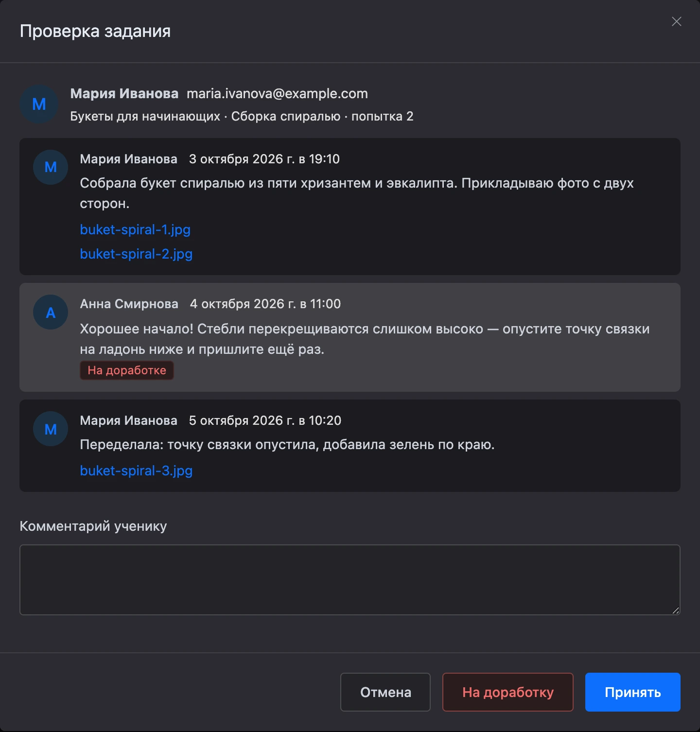The width and height of the screenshot is (700, 732).
Task: Focus the Комментарий ученику text area
Action: click(x=350, y=580)
